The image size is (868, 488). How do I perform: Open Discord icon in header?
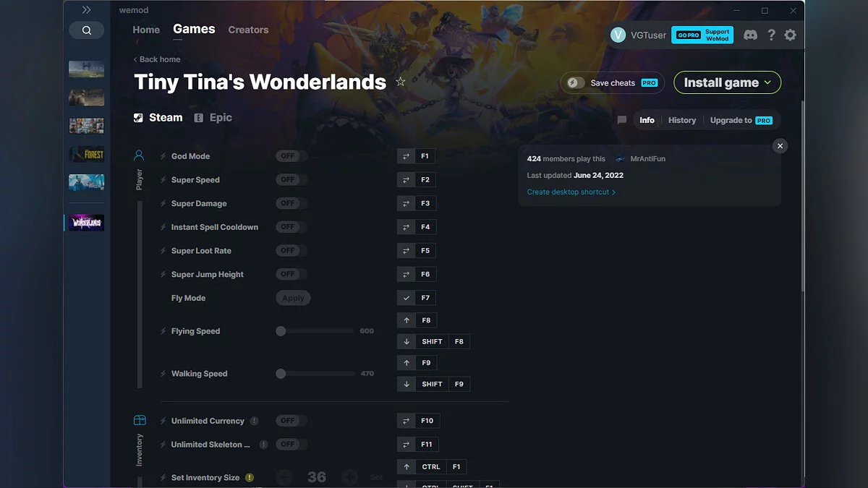click(750, 35)
